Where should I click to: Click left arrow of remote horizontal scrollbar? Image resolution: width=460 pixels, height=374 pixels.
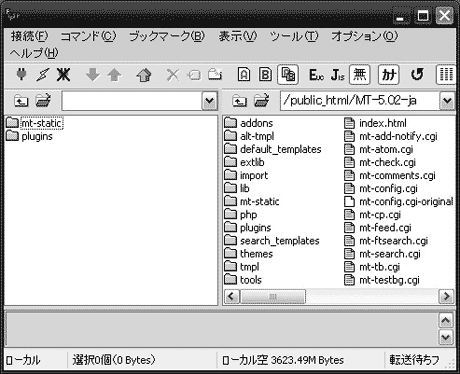[232, 296]
